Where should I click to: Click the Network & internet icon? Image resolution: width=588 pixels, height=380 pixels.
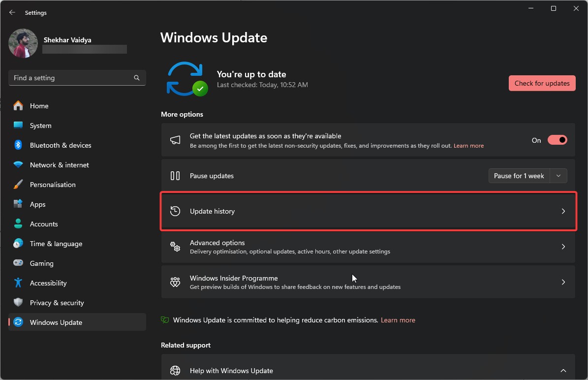pyautogui.click(x=18, y=165)
